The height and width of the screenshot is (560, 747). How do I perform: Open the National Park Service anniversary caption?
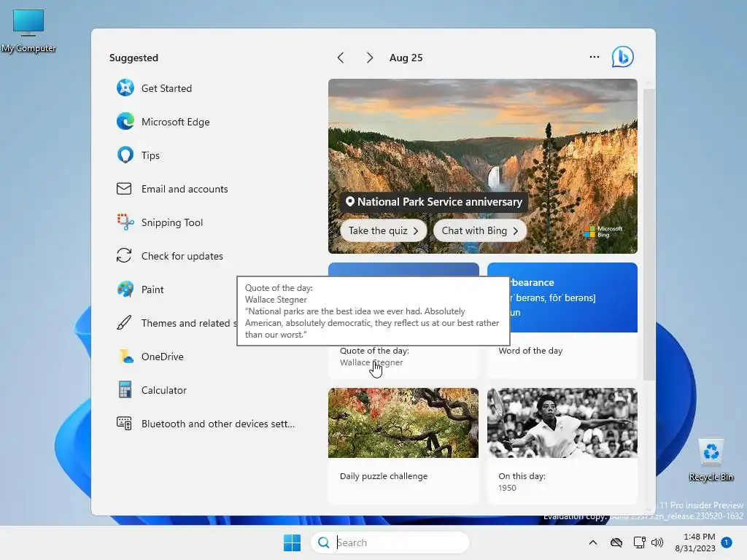pyautogui.click(x=433, y=201)
